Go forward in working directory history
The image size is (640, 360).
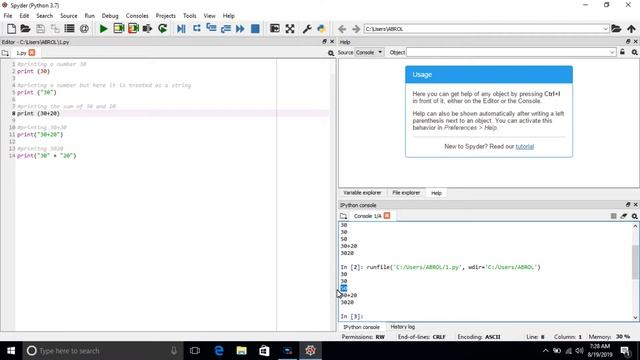pos(356,29)
